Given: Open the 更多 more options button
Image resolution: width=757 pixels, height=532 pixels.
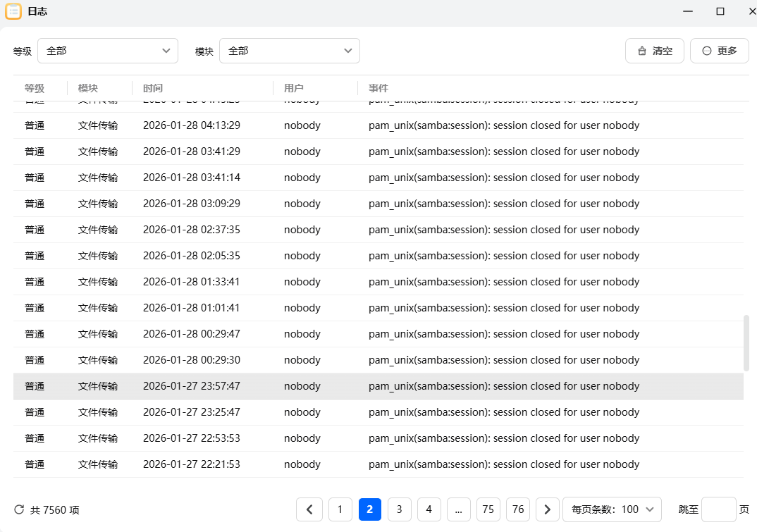Looking at the screenshot, I should (719, 51).
